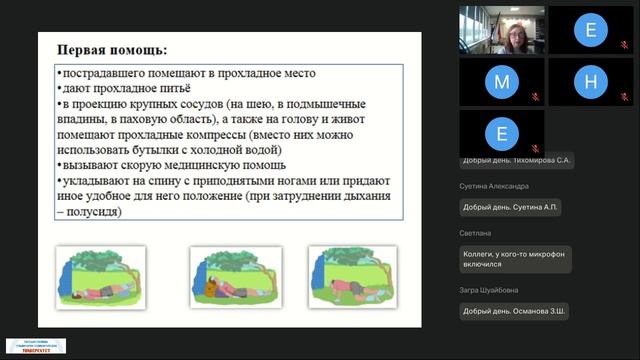Viewport: 640px width, 360px height.
Task: Click the lower participant tile with avatar E
Action: [x=502, y=134]
